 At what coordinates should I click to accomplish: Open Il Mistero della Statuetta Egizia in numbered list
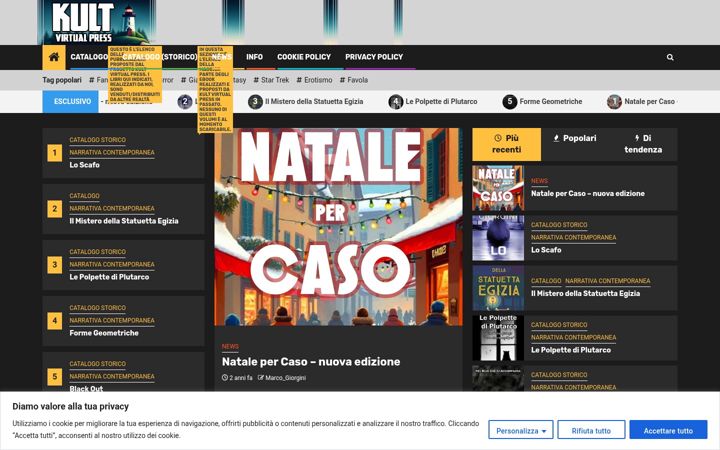124,221
